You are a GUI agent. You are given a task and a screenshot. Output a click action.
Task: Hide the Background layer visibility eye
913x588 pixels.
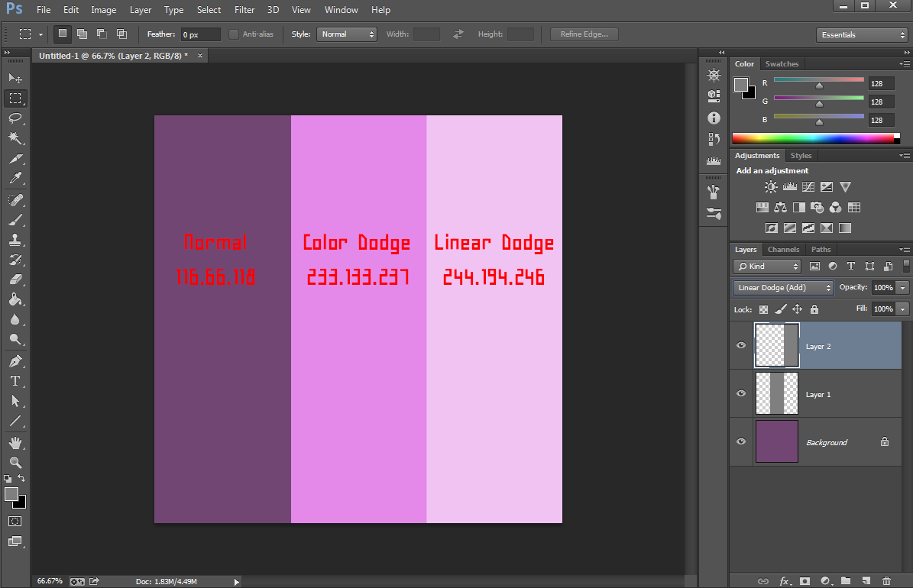click(740, 442)
